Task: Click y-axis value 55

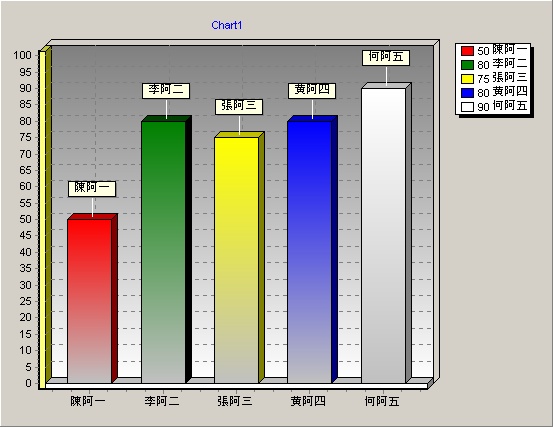Action: (x=25, y=203)
